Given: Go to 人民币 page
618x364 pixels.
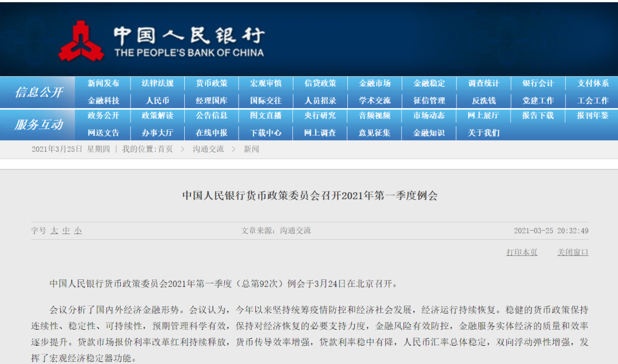Looking at the screenshot, I should point(157,101).
